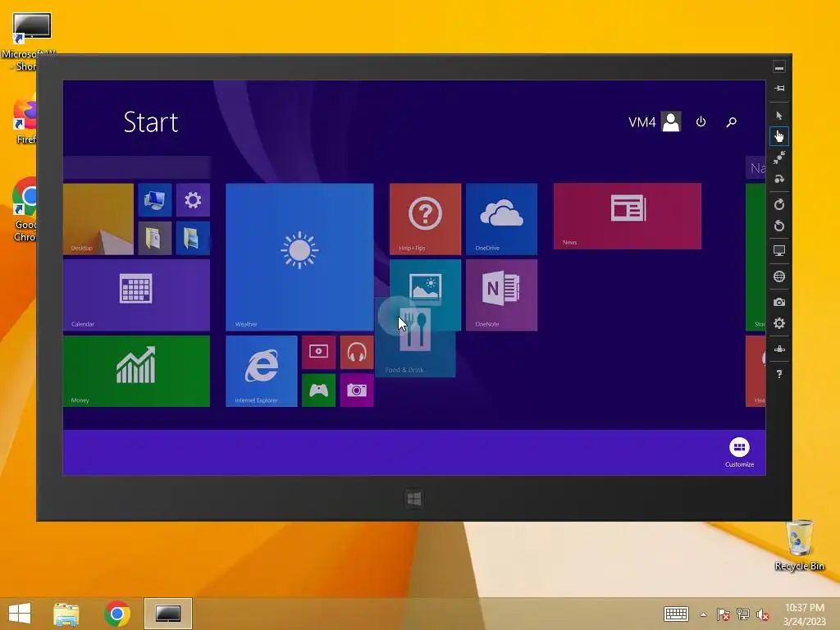Open the Calendar tile
Screen dimensions: 840x630
tap(137, 295)
